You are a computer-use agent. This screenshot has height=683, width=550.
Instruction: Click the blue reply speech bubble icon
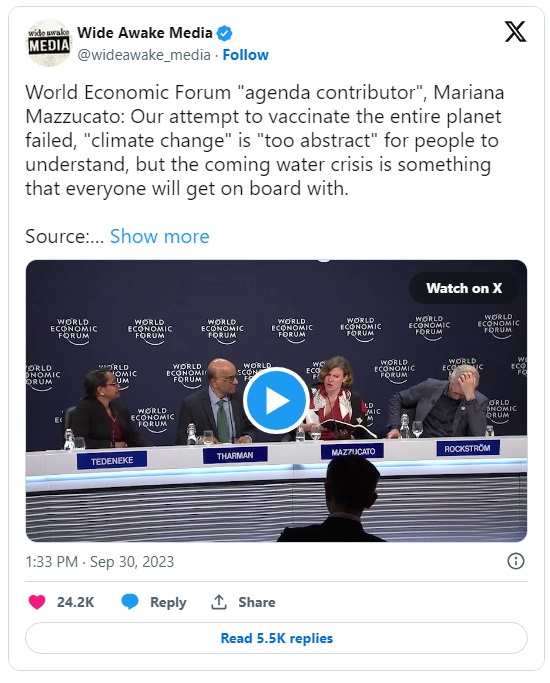click(x=130, y=602)
